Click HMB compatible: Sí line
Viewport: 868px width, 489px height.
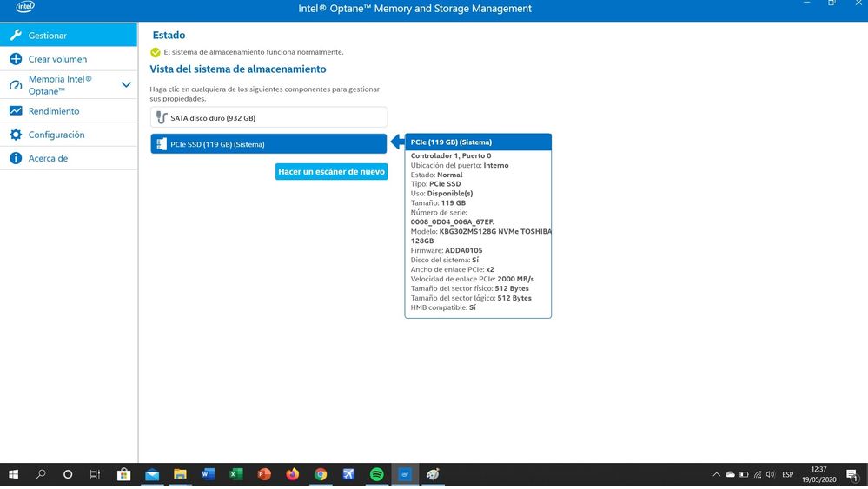(443, 307)
